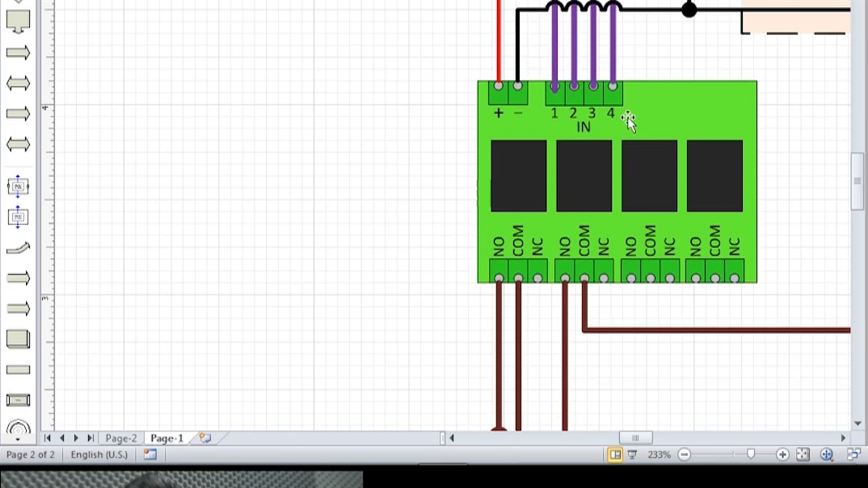The height and width of the screenshot is (488, 868).
Task: Click the English (U.S.) language indicator
Action: [x=99, y=455]
